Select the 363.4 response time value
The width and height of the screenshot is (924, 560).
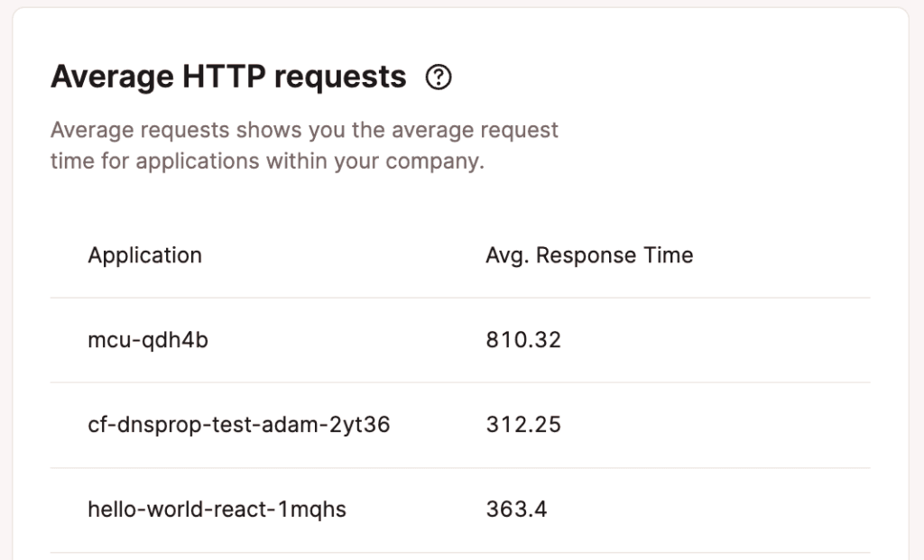[x=515, y=510]
